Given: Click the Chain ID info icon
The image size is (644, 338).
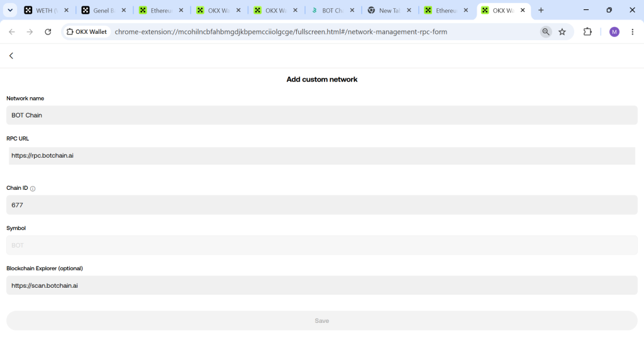Looking at the screenshot, I should pyautogui.click(x=33, y=188).
